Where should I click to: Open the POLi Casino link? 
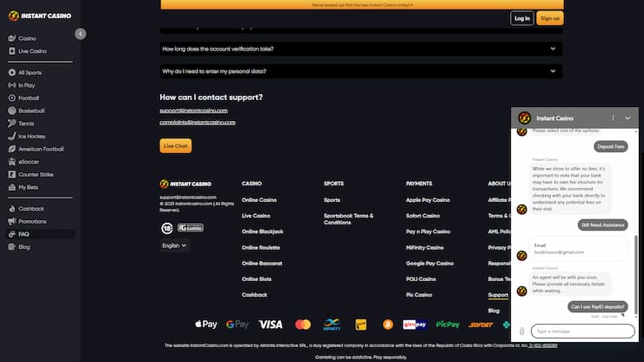[421, 279]
